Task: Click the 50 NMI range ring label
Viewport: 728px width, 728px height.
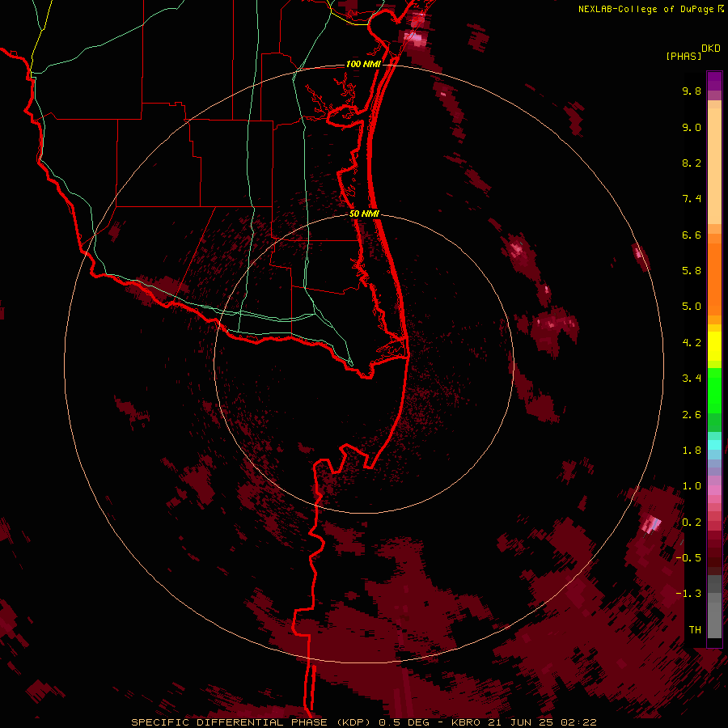Action: tap(364, 214)
